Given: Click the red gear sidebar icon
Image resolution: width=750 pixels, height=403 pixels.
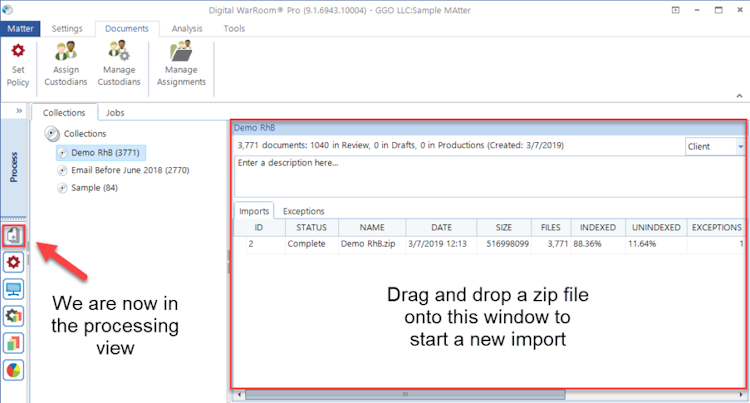Looking at the screenshot, I should [13, 262].
